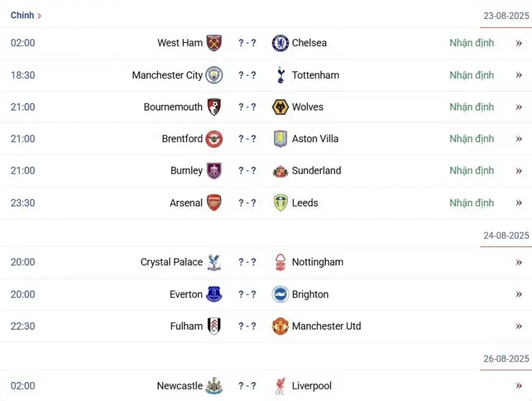Screen dimensions: 532x401
Task: Open Nhận định for Manchester City match
Action: tap(471, 75)
